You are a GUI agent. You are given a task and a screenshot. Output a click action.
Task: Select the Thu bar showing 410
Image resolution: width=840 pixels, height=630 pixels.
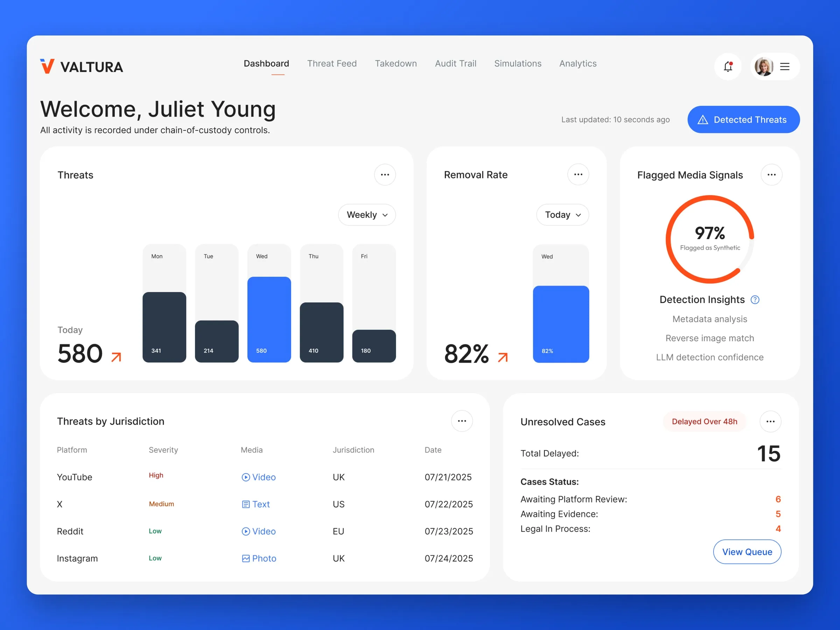321,332
